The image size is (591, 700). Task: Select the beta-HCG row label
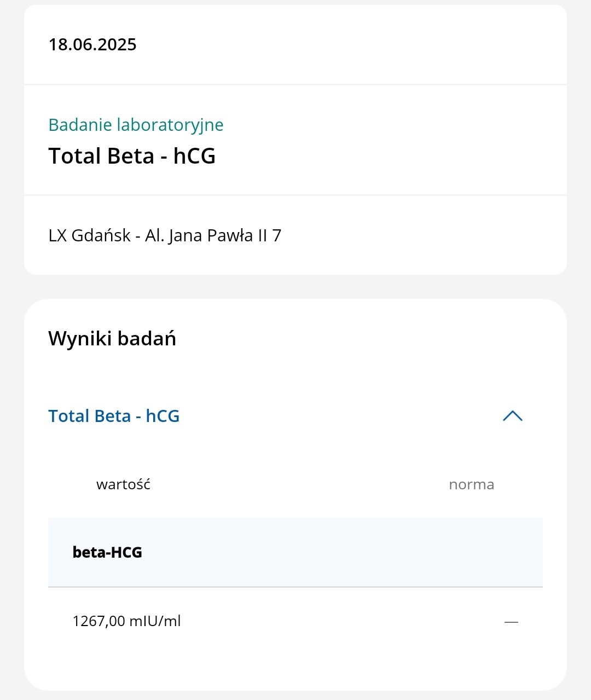pyautogui.click(x=107, y=552)
